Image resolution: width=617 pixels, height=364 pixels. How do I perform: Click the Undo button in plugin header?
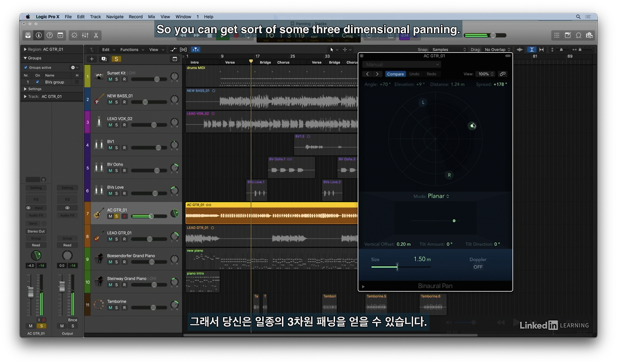(414, 74)
